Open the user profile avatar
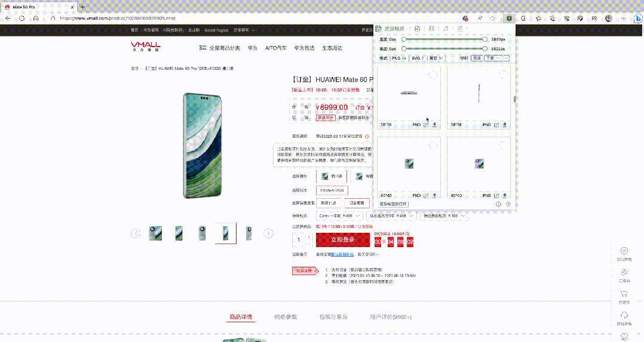The height and width of the screenshot is (342, 644). [x=609, y=19]
